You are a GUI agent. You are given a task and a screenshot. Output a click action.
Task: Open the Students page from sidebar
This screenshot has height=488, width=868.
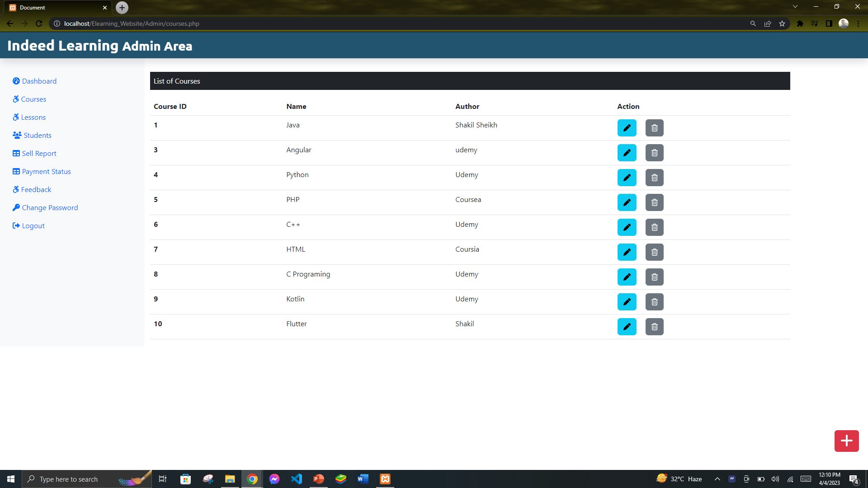click(37, 135)
